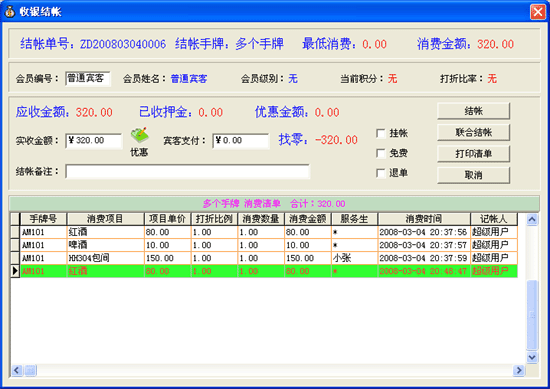The width and height of the screenshot is (550, 389).
Task: Enable the 挂帐 checkbox
Action: (381, 133)
